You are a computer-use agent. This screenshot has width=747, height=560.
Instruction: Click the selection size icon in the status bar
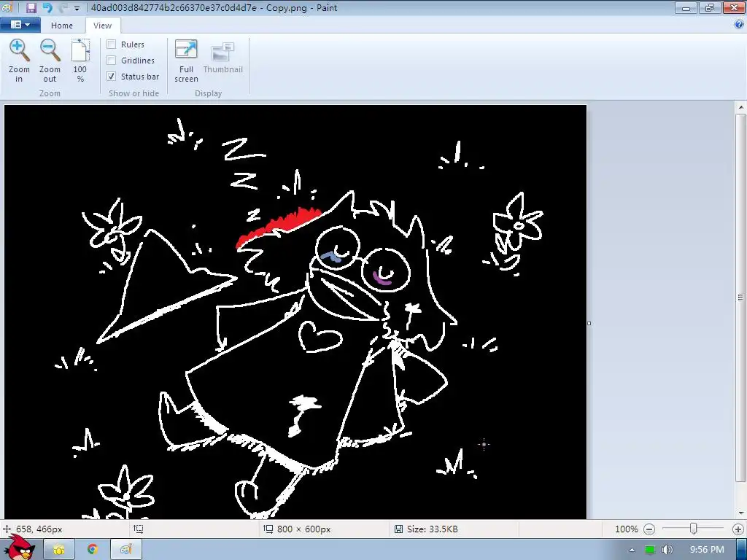(138, 529)
